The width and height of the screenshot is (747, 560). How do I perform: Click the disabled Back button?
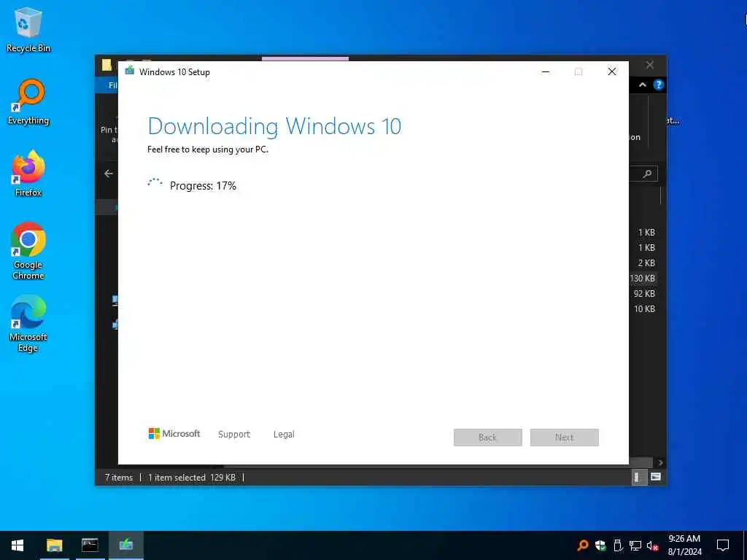488,437
